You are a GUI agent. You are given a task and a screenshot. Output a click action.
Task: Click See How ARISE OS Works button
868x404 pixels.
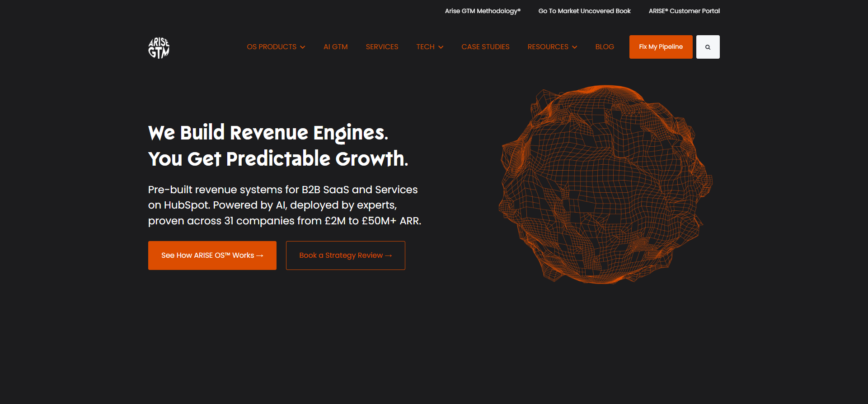click(212, 255)
